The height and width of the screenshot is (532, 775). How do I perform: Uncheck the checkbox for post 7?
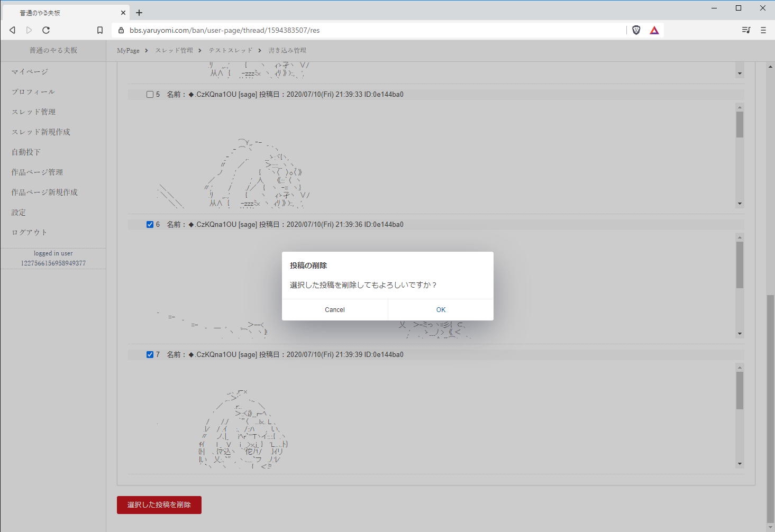pos(150,354)
